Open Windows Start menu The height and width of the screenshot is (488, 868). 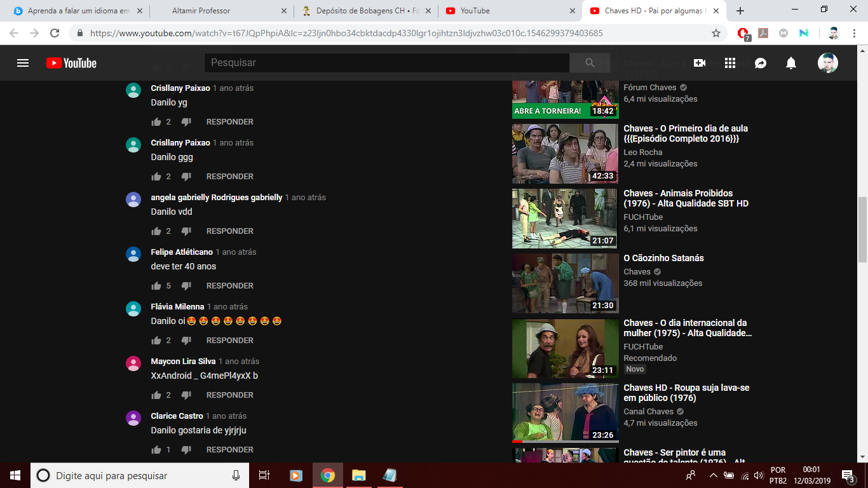(x=15, y=475)
